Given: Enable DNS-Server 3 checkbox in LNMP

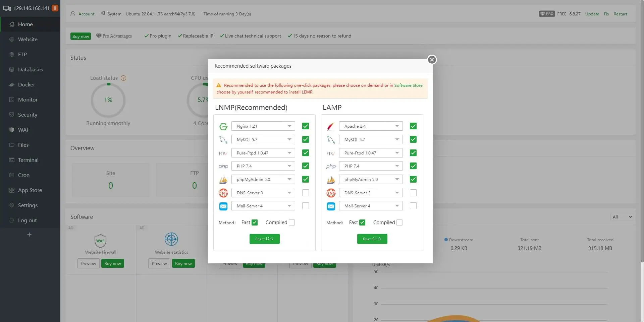Looking at the screenshot, I should [306, 193].
